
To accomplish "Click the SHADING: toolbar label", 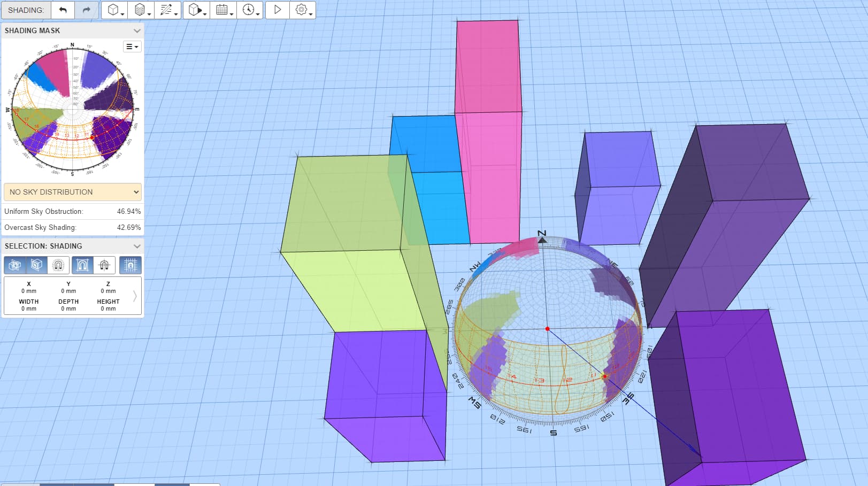I will point(26,10).
